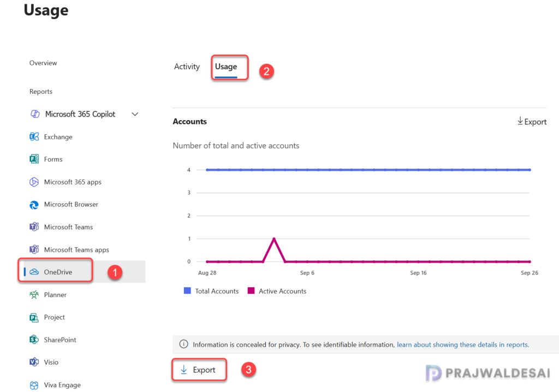Screen dimensions: 559x392
Task: Open learn about showing details link
Action: click(463, 345)
